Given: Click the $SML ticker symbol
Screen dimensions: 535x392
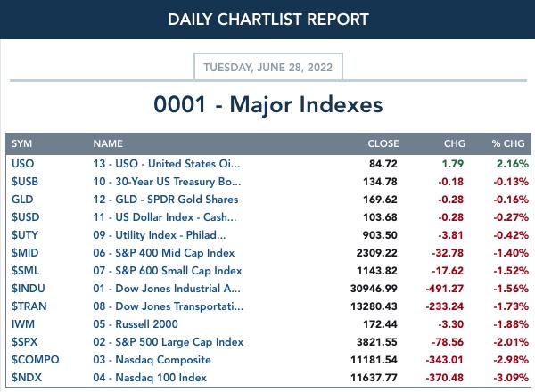Looking at the screenshot, I should (x=26, y=270).
